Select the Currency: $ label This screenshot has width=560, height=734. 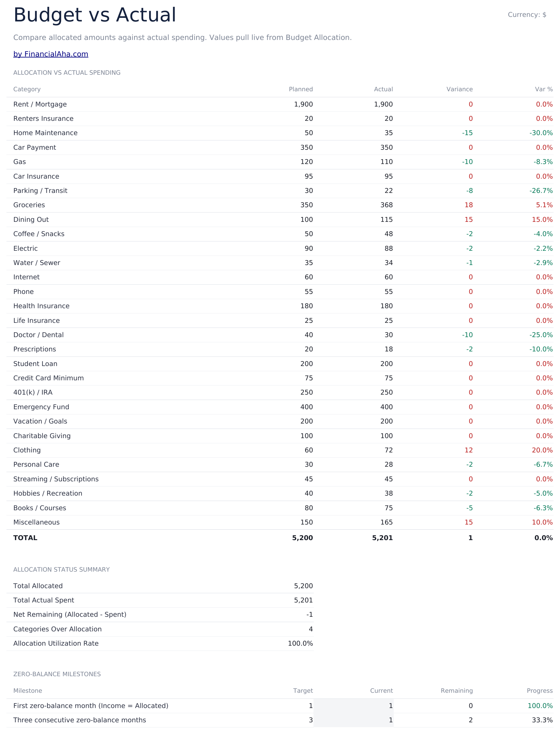pyautogui.click(x=527, y=15)
